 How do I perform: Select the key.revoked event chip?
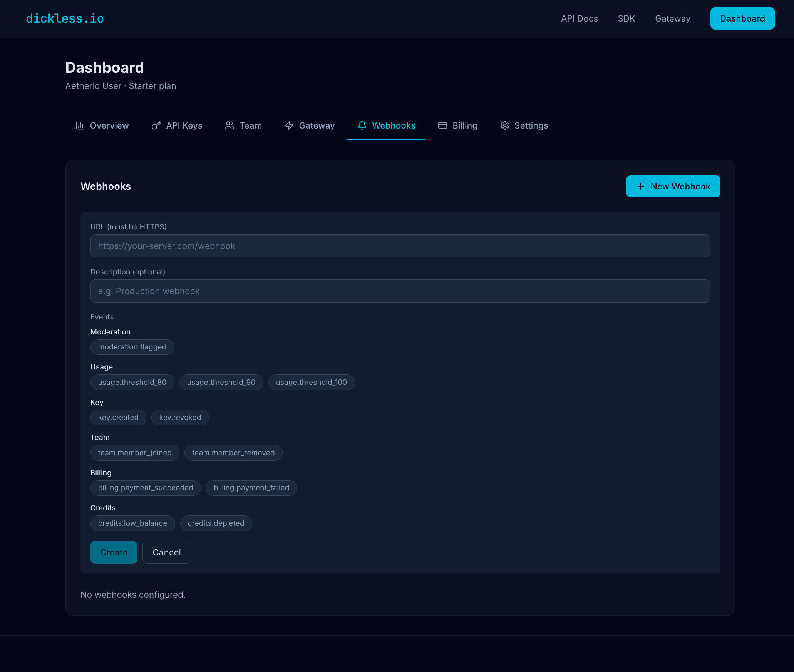(180, 417)
